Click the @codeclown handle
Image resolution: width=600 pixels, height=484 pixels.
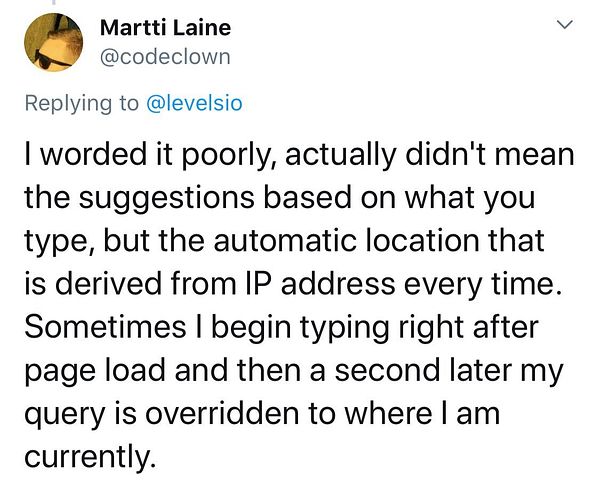click(165, 57)
